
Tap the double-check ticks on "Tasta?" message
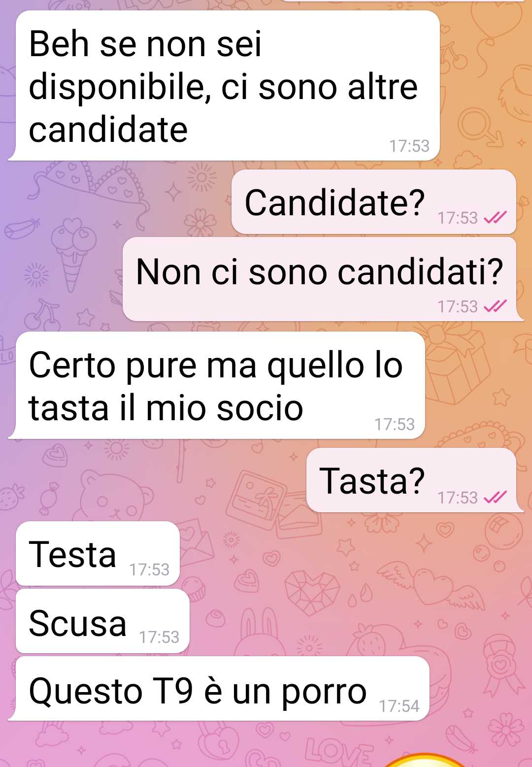[495, 498]
